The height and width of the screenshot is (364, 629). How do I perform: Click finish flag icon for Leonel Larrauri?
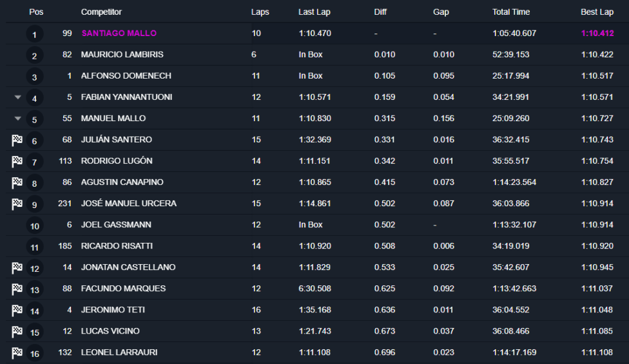click(17, 352)
